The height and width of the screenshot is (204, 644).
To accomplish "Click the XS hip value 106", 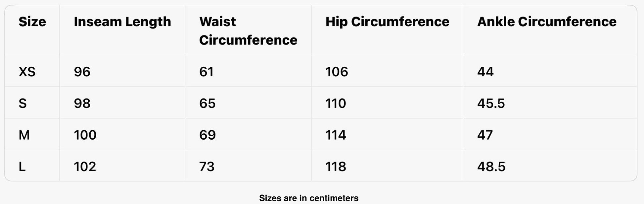I will (x=337, y=72).
